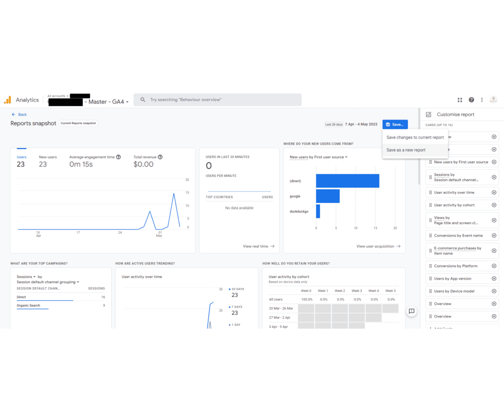Click the Google Analytics logo

[8, 99]
